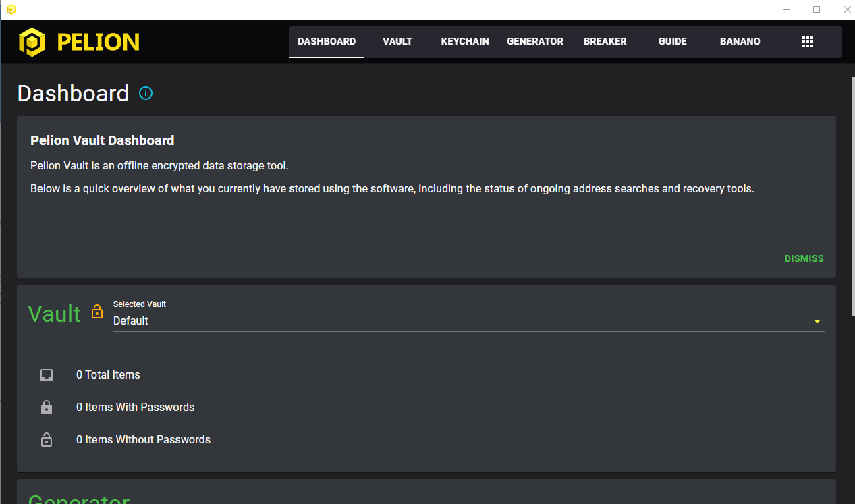Image resolution: width=855 pixels, height=504 pixels.
Task: Click the '0 Total Items' text
Action: pyautogui.click(x=108, y=375)
